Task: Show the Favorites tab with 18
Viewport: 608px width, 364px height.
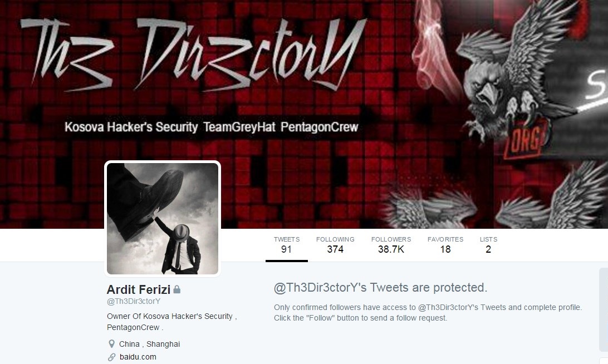Action: click(445, 245)
